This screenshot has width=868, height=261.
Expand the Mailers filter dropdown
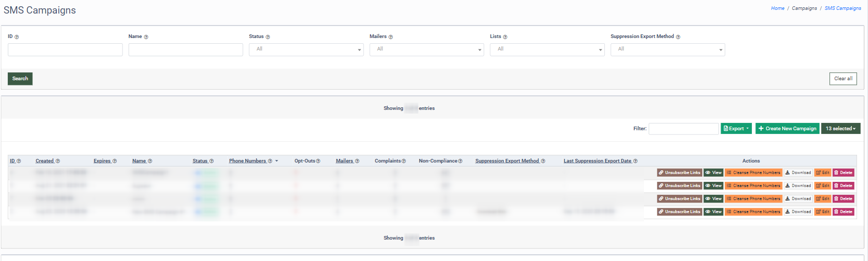click(x=426, y=49)
